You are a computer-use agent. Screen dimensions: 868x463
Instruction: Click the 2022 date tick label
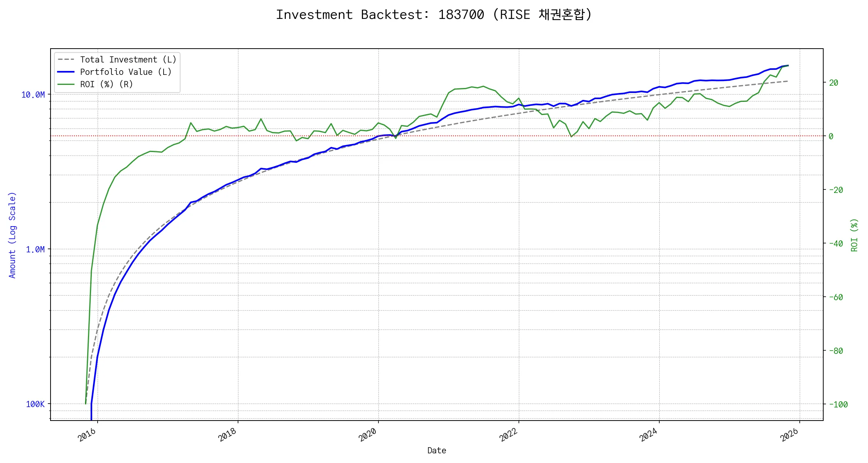[x=508, y=435]
